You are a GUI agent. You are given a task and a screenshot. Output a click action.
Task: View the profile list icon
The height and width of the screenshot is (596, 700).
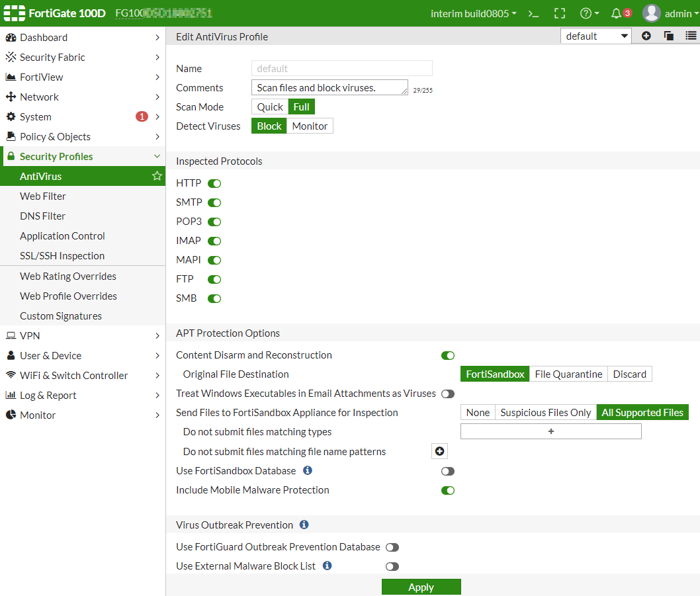[x=691, y=36]
